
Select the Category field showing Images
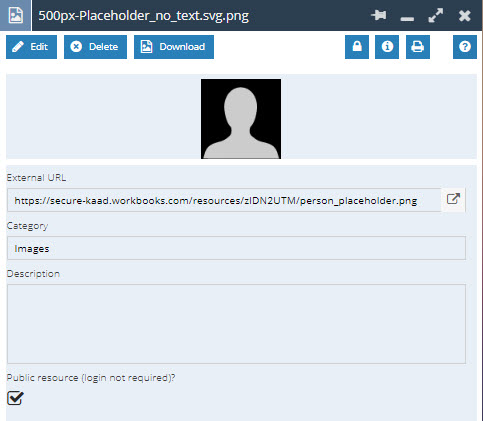click(236, 248)
